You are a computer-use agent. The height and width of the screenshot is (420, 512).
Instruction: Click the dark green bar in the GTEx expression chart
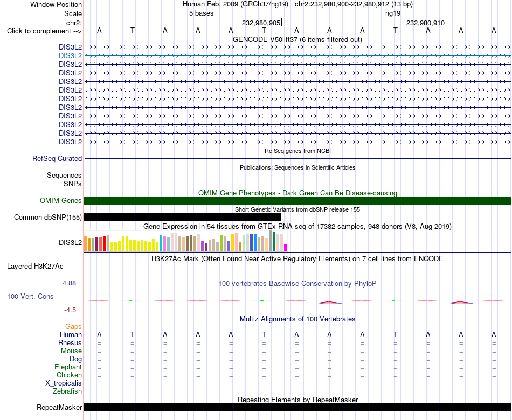[x=274, y=242]
